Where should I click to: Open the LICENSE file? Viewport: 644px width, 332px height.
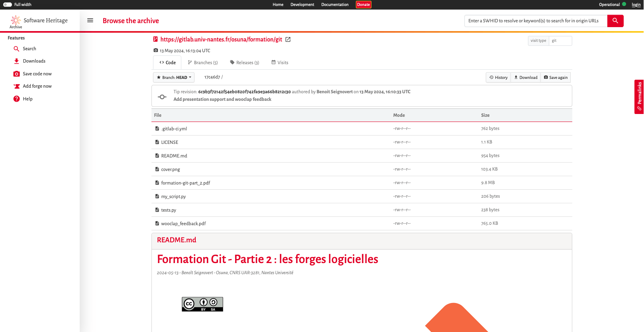click(169, 142)
